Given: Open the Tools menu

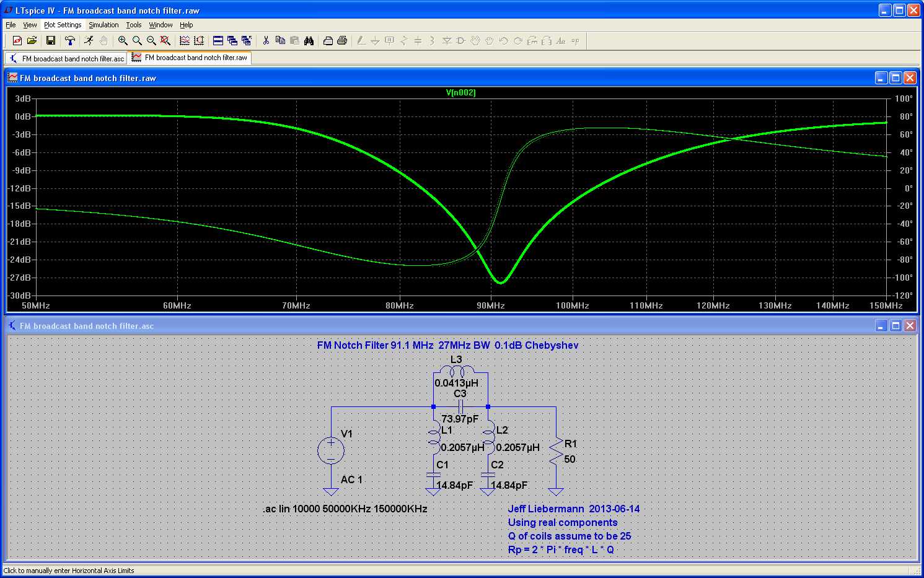Looking at the screenshot, I should [134, 25].
